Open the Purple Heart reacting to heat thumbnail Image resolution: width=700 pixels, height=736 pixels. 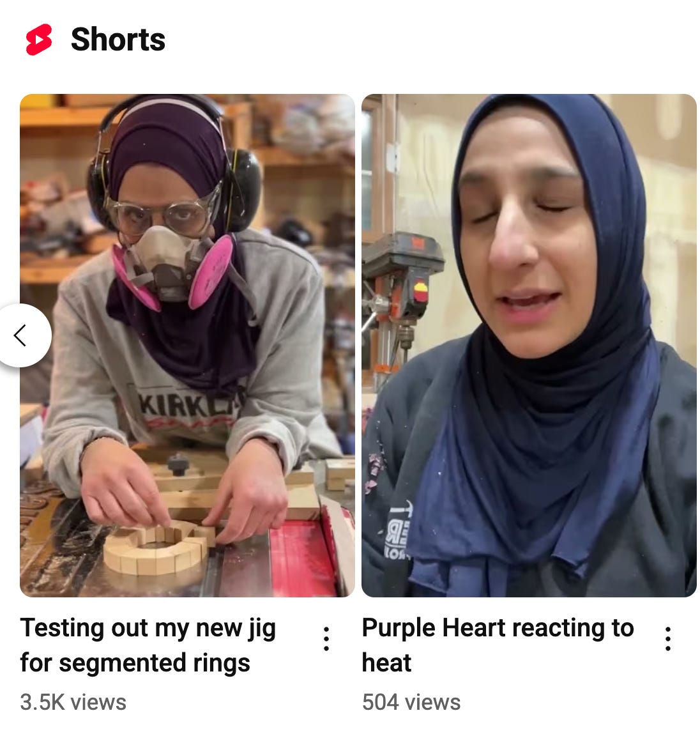(x=529, y=346)
